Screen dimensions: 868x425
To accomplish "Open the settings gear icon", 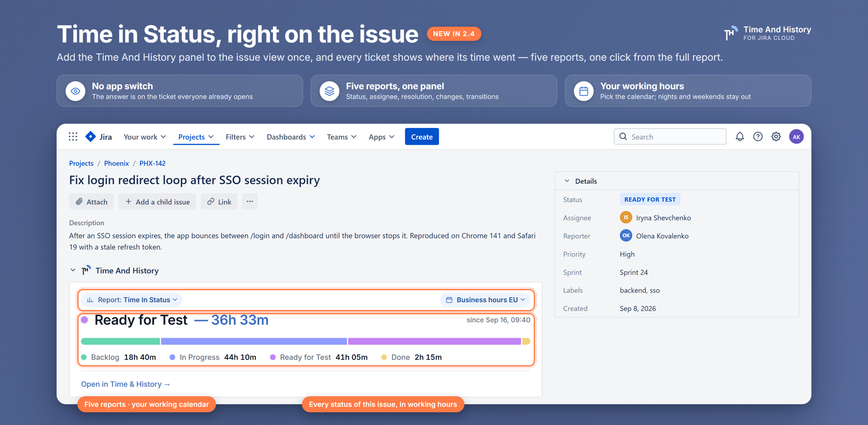I will 776,136.
